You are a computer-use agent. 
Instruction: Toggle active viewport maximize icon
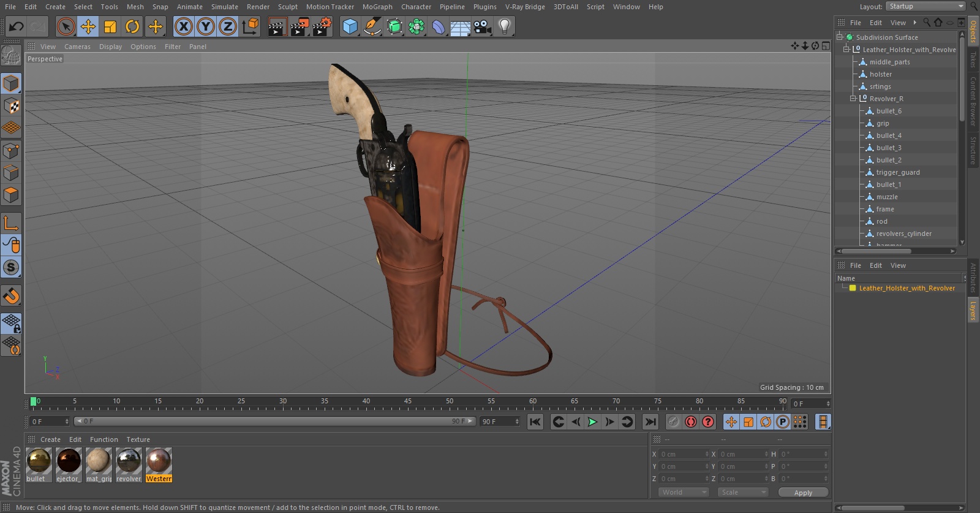point(826,46)
